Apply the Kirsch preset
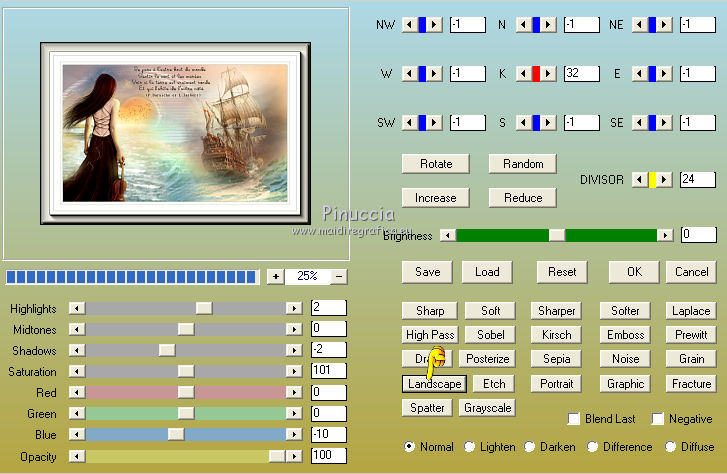 pos(556,335)
